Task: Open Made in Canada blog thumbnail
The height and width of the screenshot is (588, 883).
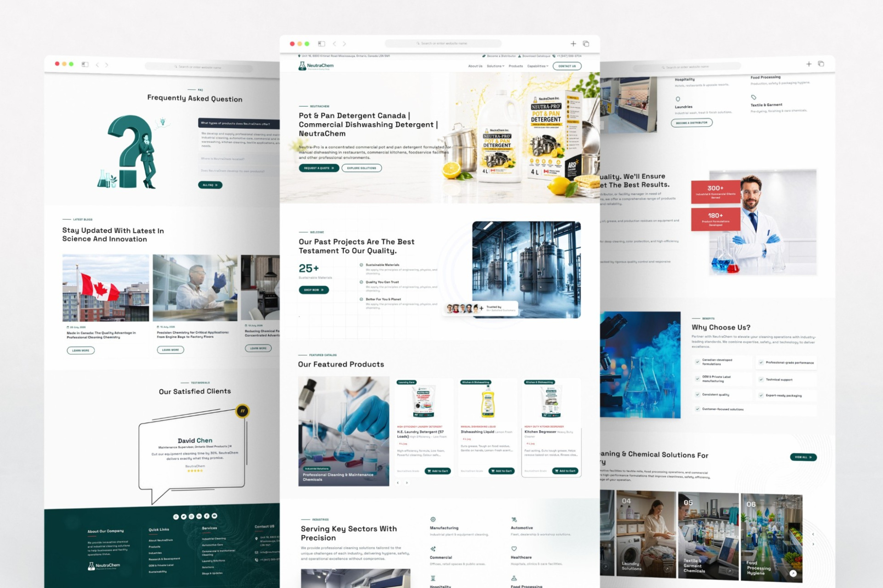Action: point(106,288)
